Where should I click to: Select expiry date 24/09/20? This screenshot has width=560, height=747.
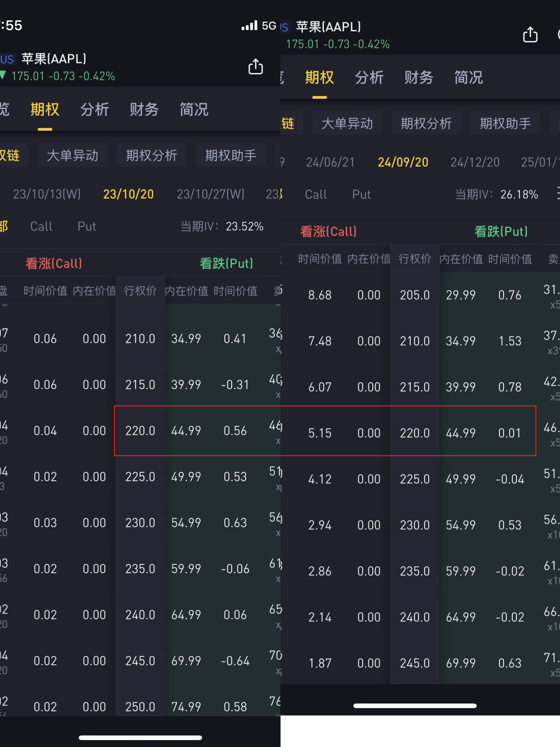(403, 162)
